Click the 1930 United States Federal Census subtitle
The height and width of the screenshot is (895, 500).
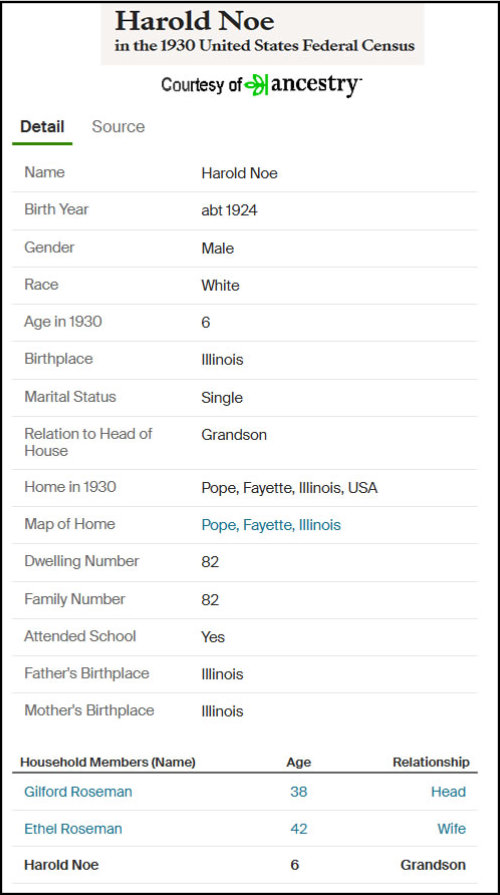coord(265,46)
